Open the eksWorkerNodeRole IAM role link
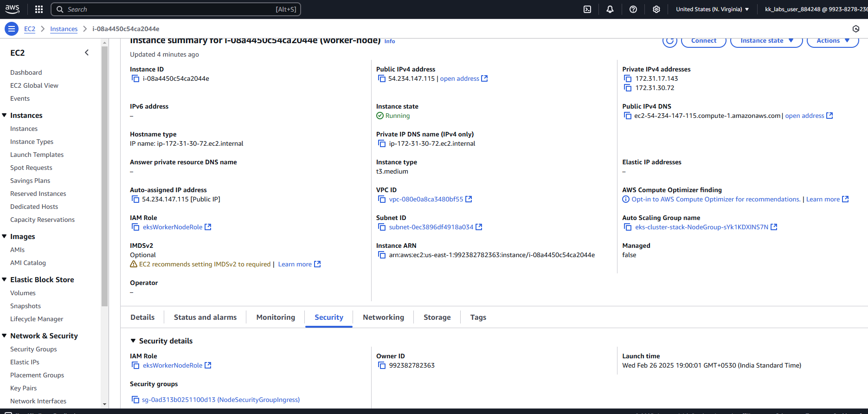The width and height of the screenshot is (868, 414). pyautogui.click(x=173, y=227)
